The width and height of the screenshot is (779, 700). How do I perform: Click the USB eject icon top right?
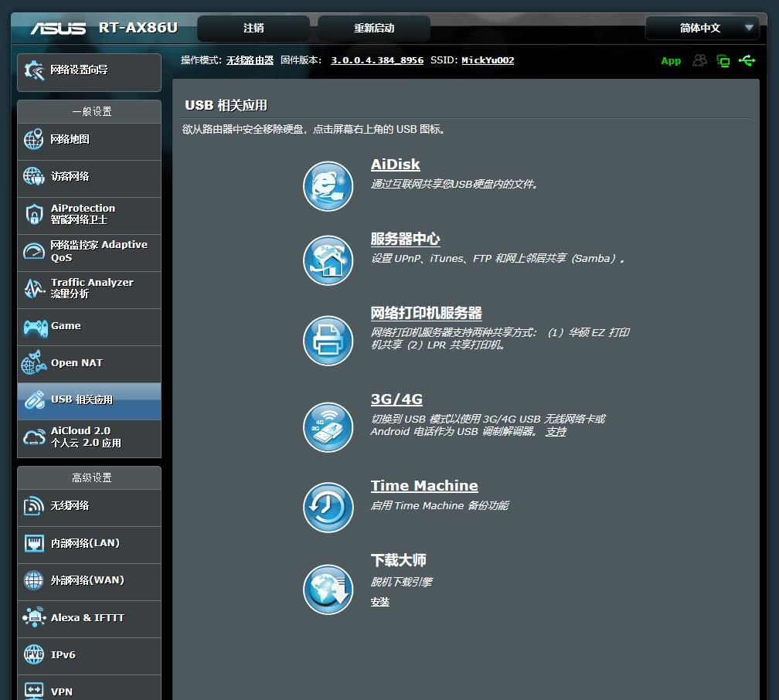747,60
